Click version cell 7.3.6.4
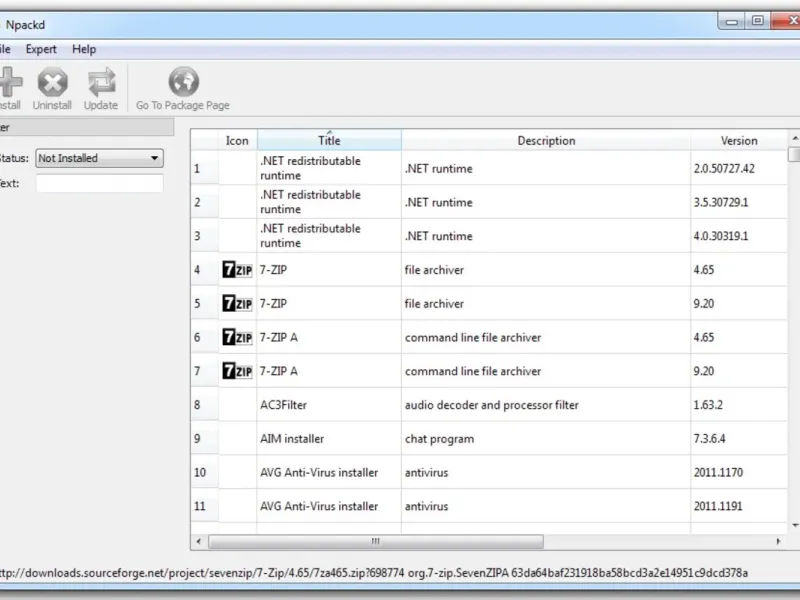 (x=739, y=438)
